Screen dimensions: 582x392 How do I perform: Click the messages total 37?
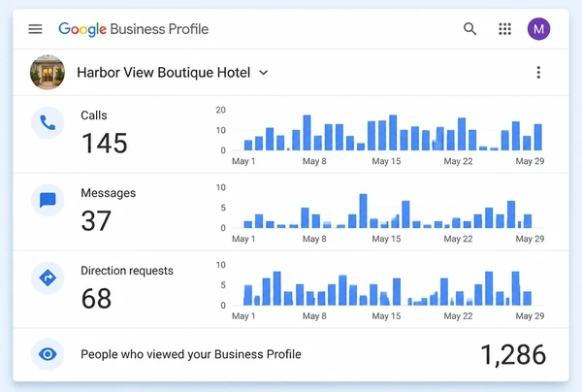tap(96, 220)
